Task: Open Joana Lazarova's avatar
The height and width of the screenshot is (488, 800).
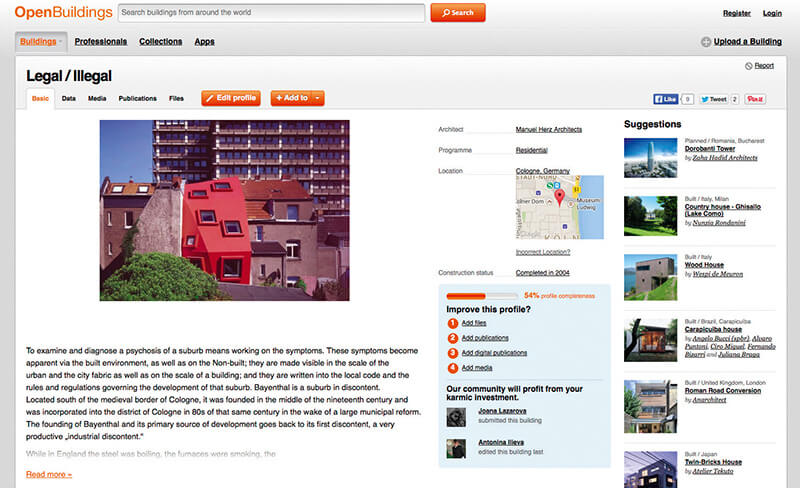Action: (x=456, y=417)
